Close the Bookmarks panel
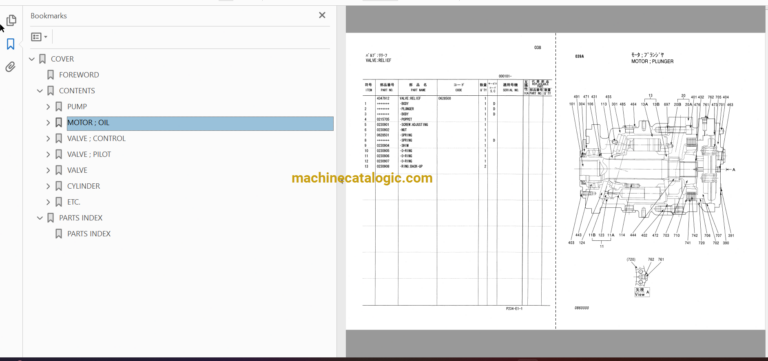This screenshot has height=361, width=768. click(322, 15)
